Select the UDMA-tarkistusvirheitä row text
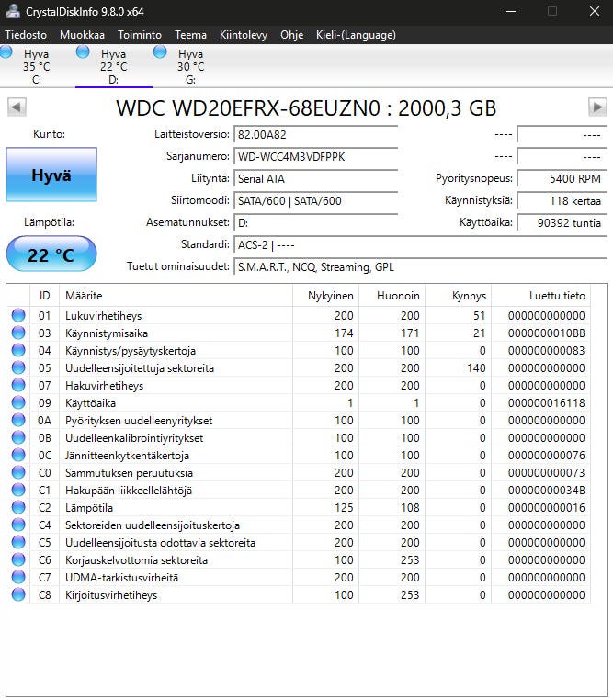 tap(122, 577)
